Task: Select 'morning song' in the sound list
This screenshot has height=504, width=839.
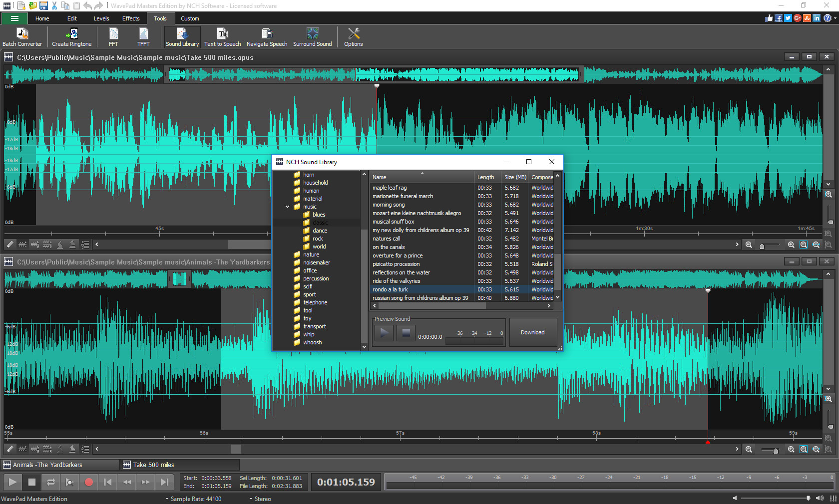Action: click(x=389, y=205)
